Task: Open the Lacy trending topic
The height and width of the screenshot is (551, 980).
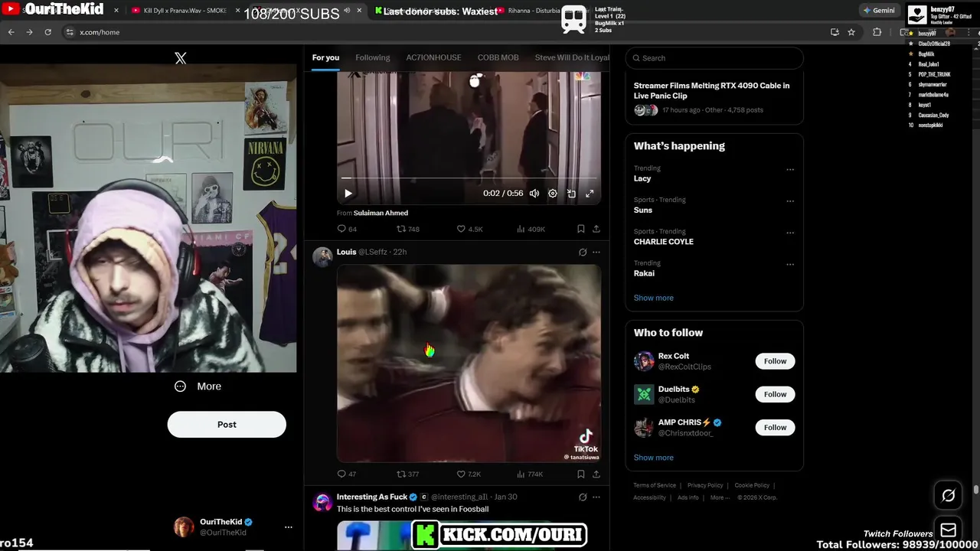Action: 642,178
